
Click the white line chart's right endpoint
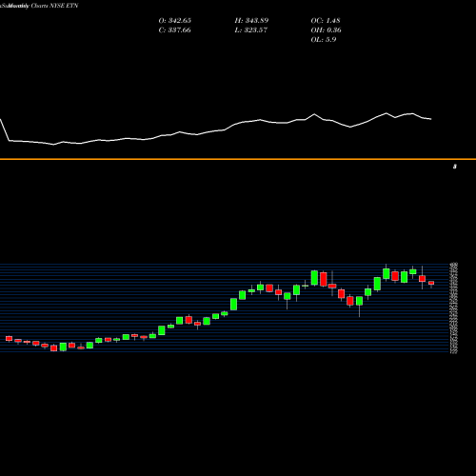tap(431, 119)
